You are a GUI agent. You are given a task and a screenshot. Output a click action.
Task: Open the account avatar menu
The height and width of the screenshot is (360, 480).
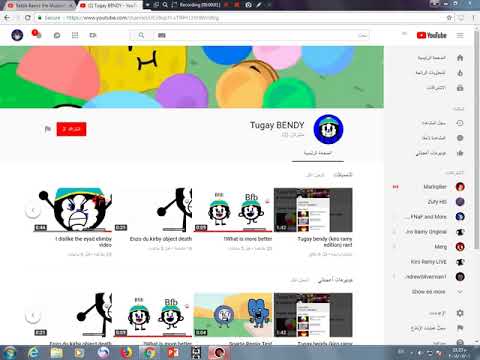[x=17, y=35]
